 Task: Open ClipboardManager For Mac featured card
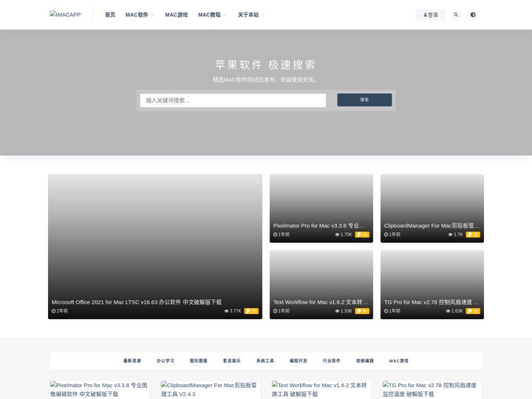click(x=432, y=208)
